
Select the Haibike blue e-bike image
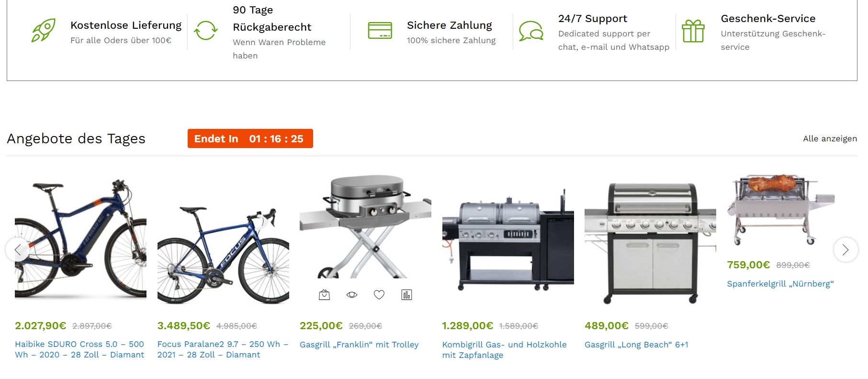80,240
